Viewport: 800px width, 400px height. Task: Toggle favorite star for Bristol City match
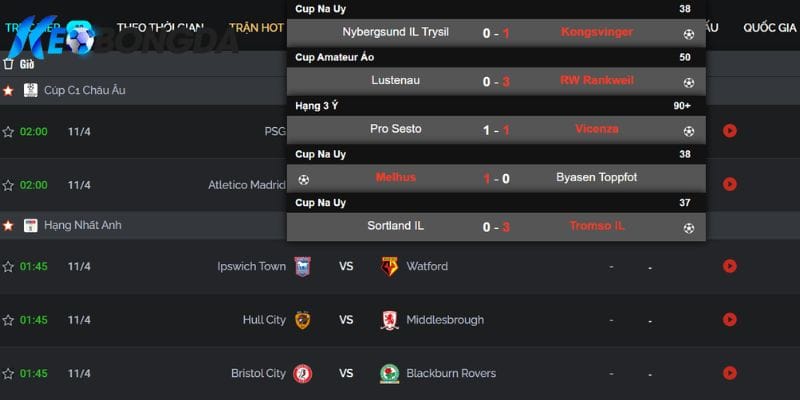pos(8,373)
